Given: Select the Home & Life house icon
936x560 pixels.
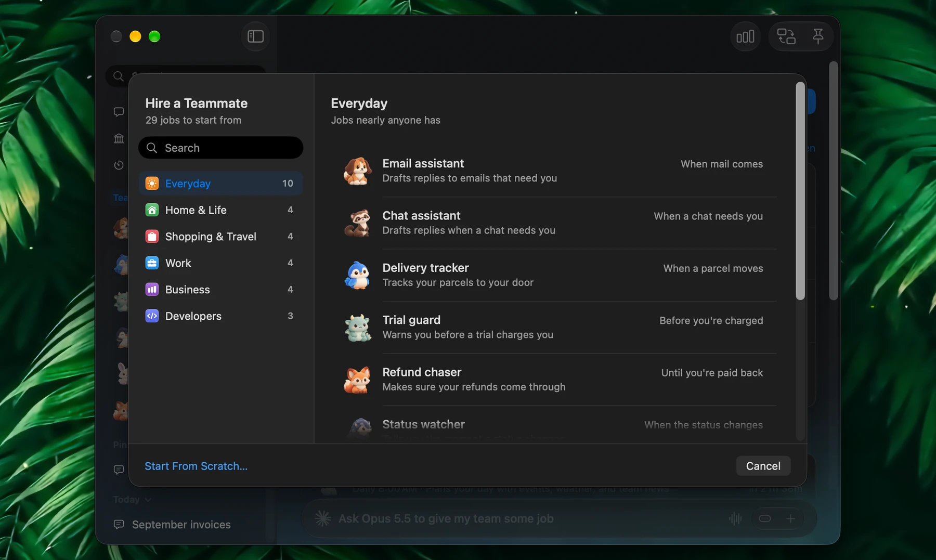Looking at the screenshot, I should tap(152, 210).
